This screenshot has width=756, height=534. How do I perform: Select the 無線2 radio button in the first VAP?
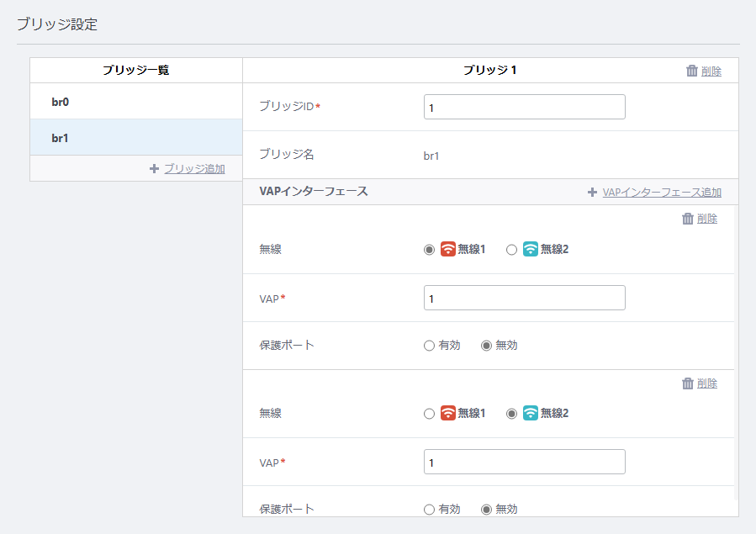(x=511, y=250)
